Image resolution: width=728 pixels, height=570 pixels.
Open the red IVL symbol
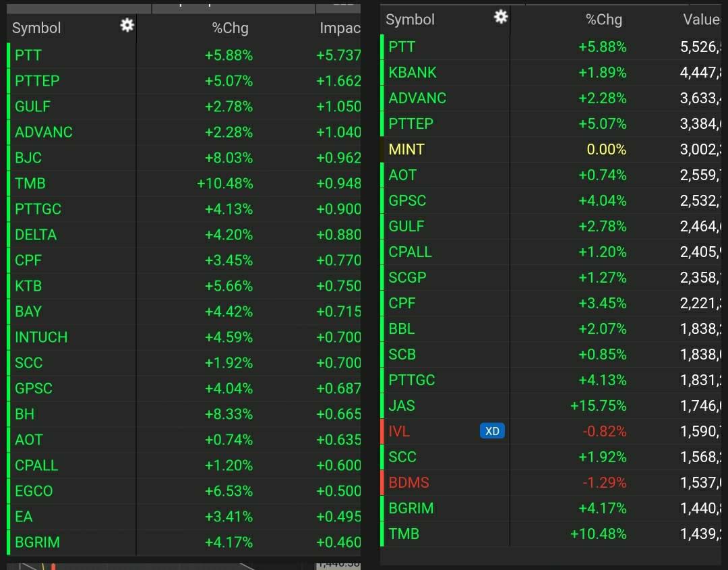399,431
